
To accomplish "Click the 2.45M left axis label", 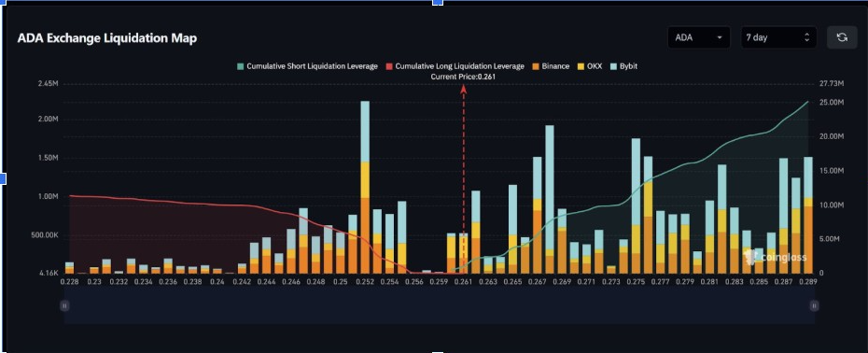I will [x=49, y=84].
